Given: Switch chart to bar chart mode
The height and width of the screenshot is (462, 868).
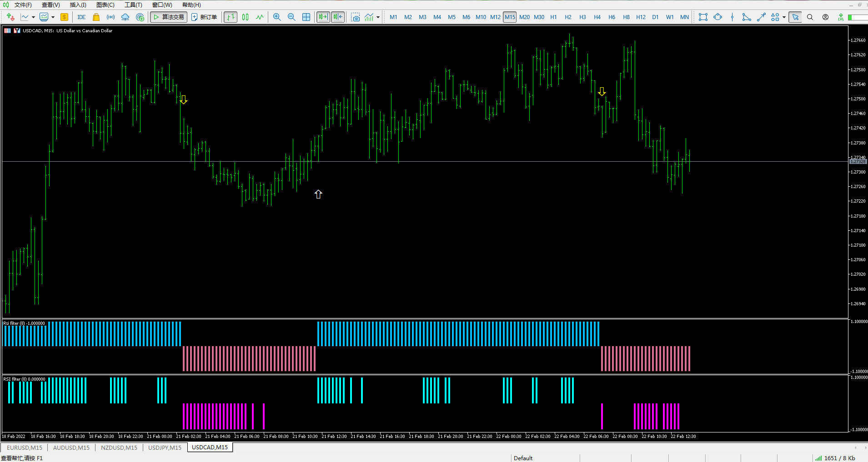Looking at the screenshot, I should pyautogui.click(x=231, y=17).
